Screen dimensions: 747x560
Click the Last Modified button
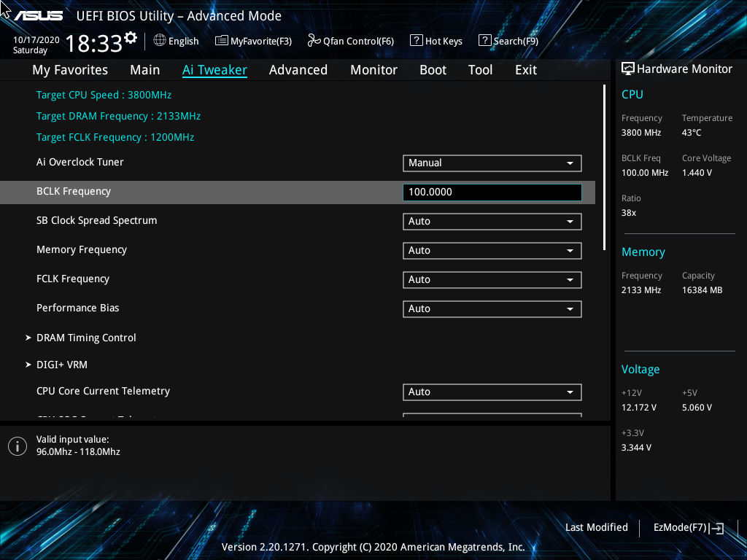(597, 528)
